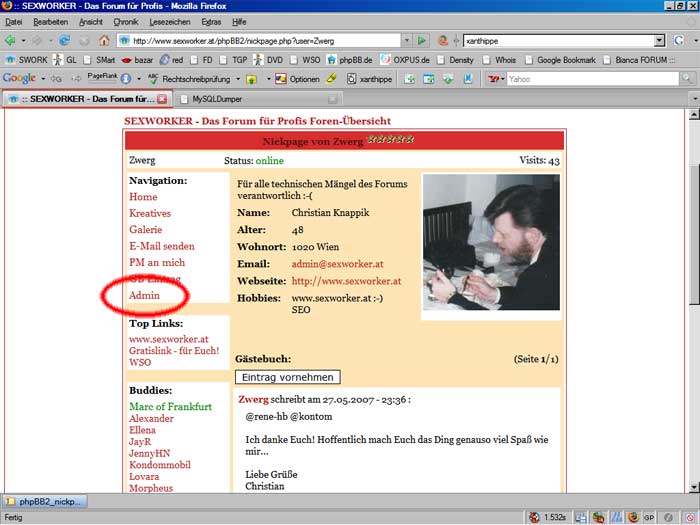Close the SEXWORKER tab with red X
This screenshot has width=700, height=525.
pos(162,99)
